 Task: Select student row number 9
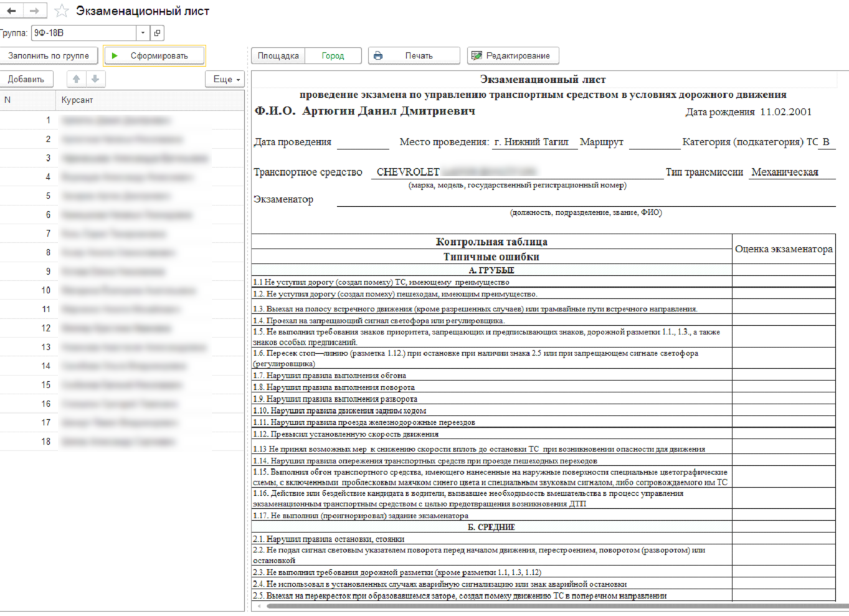click(122, 272)
